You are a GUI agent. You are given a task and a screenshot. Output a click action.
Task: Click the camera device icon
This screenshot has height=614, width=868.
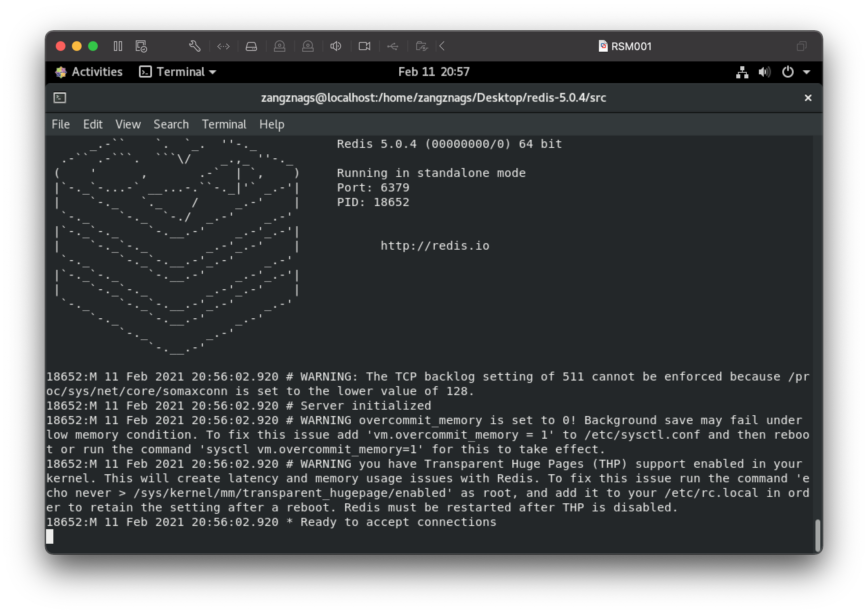click(x=364, y=46)
